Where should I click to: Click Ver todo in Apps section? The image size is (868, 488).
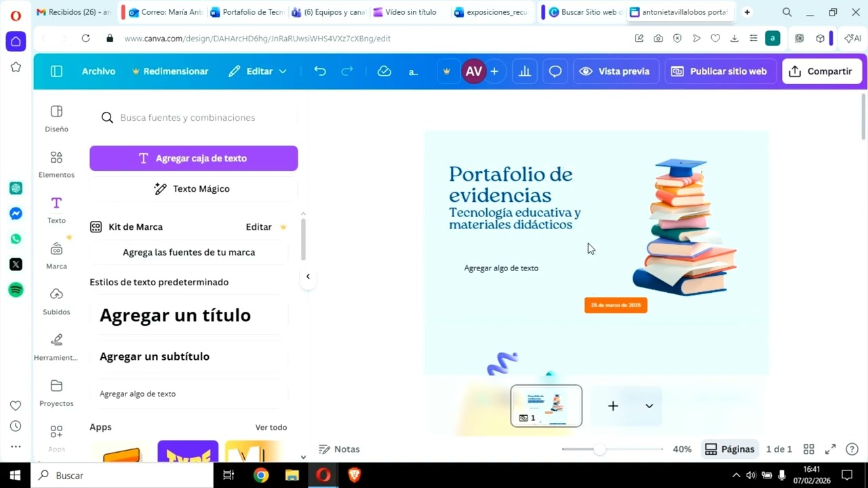click(271, 427)
